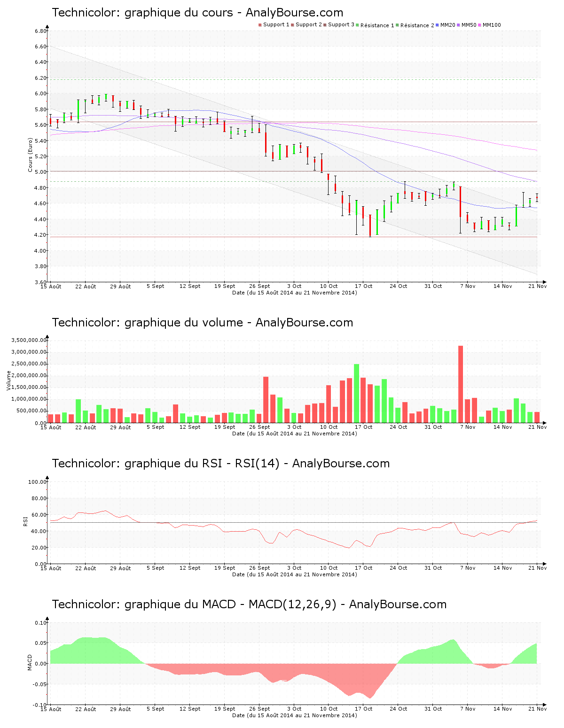Click the 'Cours (Euro)' axis label
Viewport: 564px width, 728px height.
(x=30, y=155)
